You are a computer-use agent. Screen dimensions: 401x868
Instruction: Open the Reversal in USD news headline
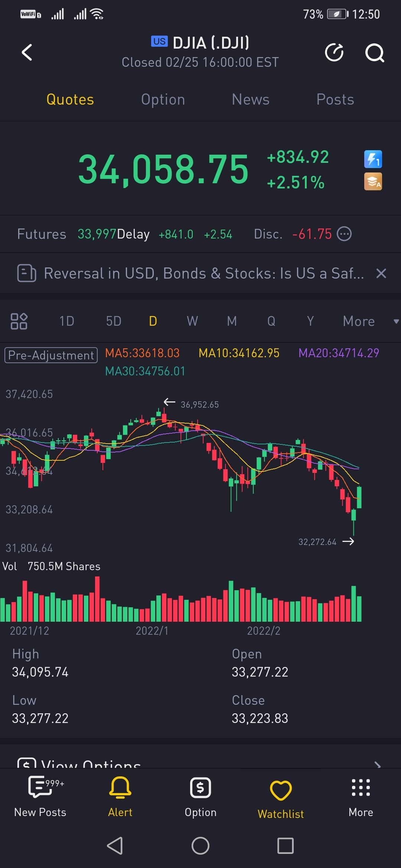tap(203, 273)
